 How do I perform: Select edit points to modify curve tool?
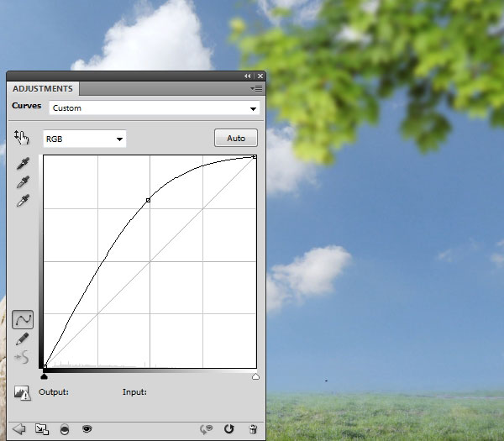tap(23, 319)
